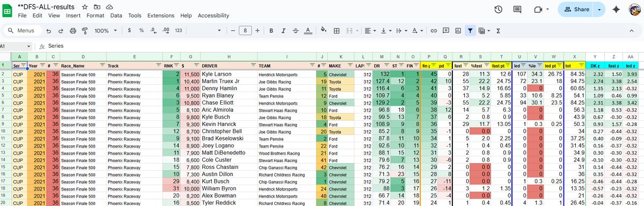
Task: Open the DRIVER column filter
Action: tap(253, 65)
